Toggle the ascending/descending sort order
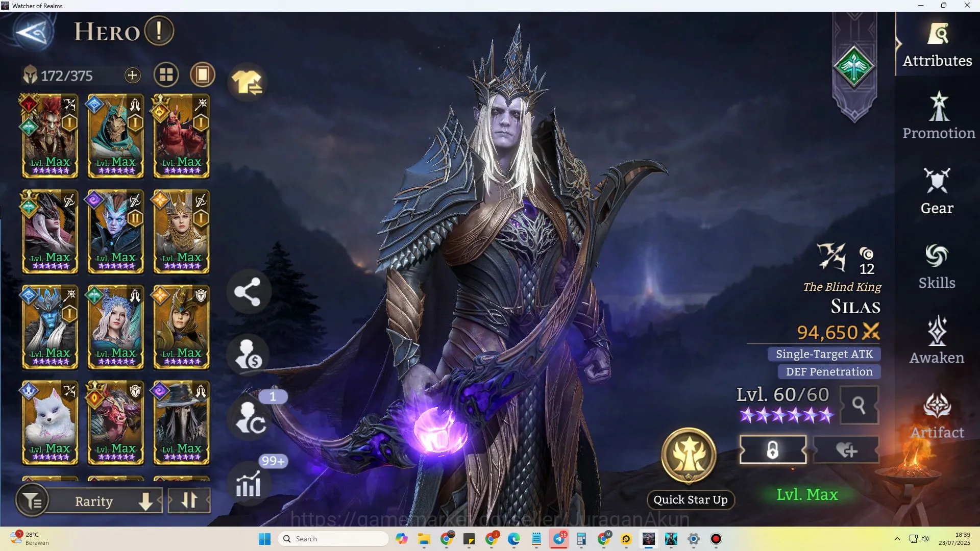The width and height of the screenshot is (980, 551). pyautogui.click(x=189, y=500)
